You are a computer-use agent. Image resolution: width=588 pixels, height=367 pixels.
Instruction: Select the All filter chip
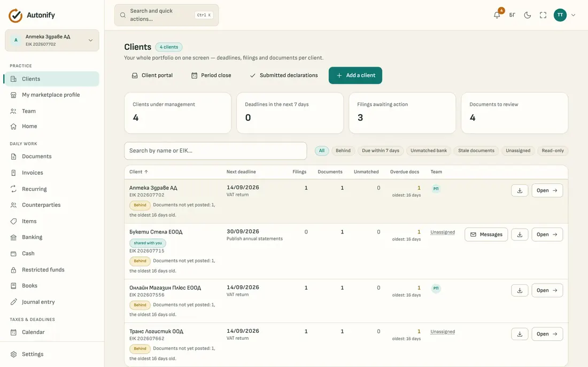322,151
